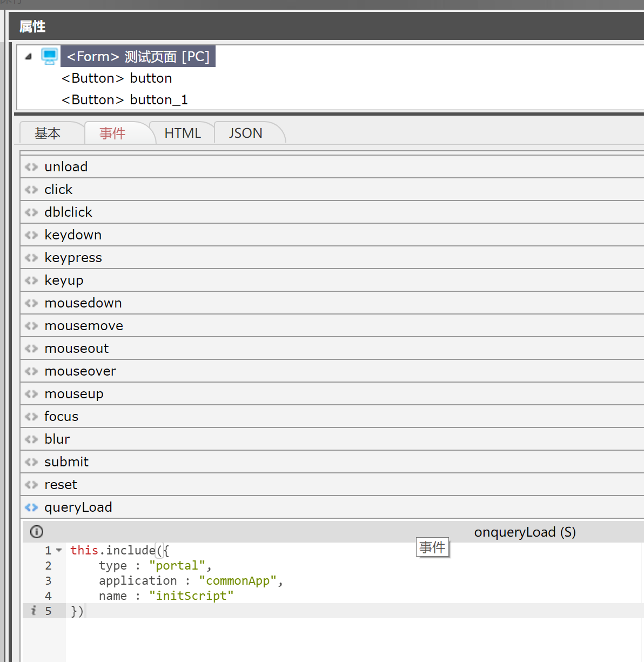
Task: Fold code block at line 1 arrow
Action: tap(59, 550)
